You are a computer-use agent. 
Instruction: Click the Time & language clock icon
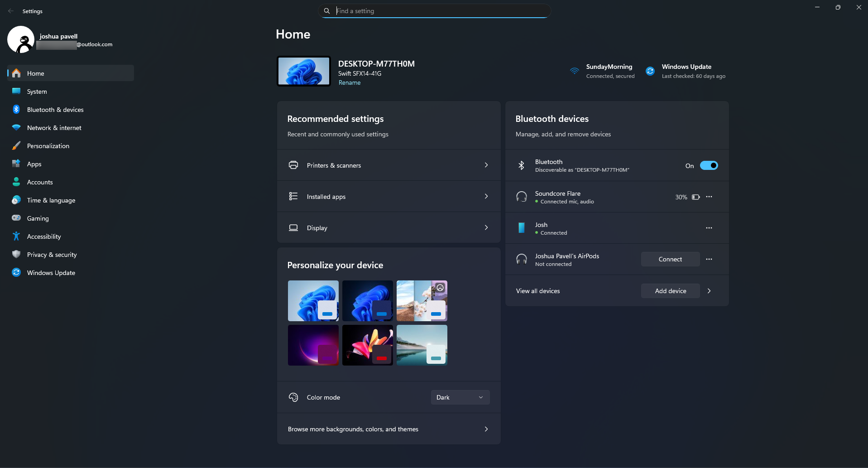pos(16,200)
